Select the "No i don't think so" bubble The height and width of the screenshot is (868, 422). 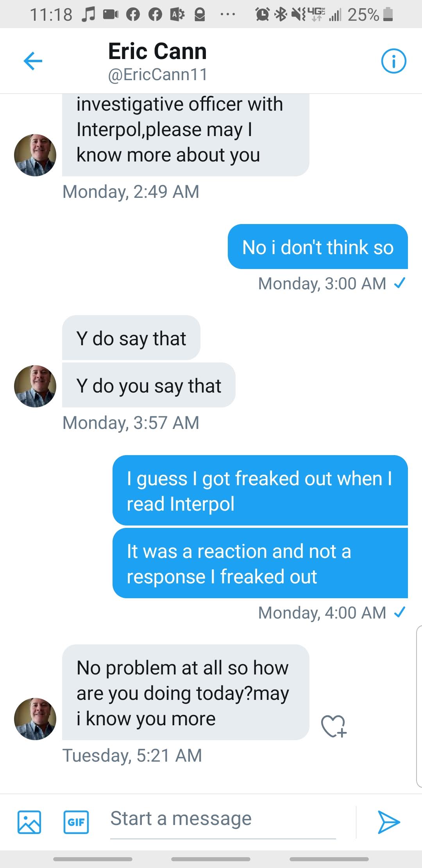click(x=318, y=247)
